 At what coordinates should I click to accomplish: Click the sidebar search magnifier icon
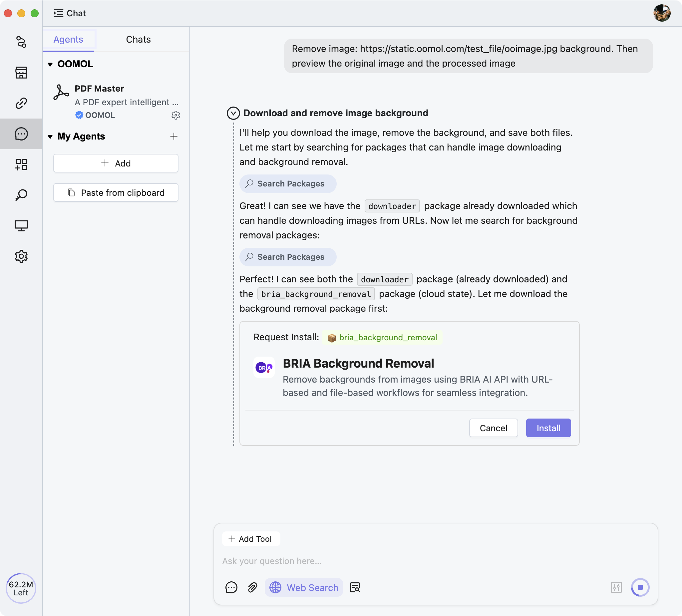(21, 195)
